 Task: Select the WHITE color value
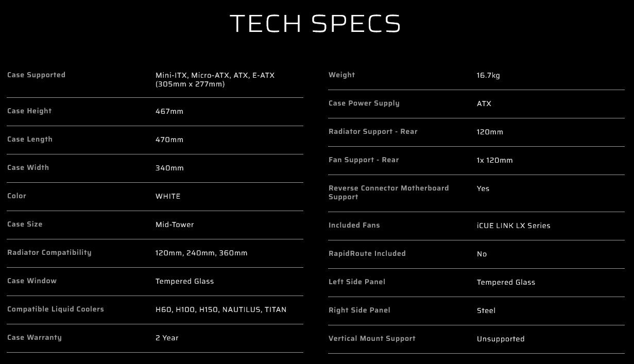point(168,196)
